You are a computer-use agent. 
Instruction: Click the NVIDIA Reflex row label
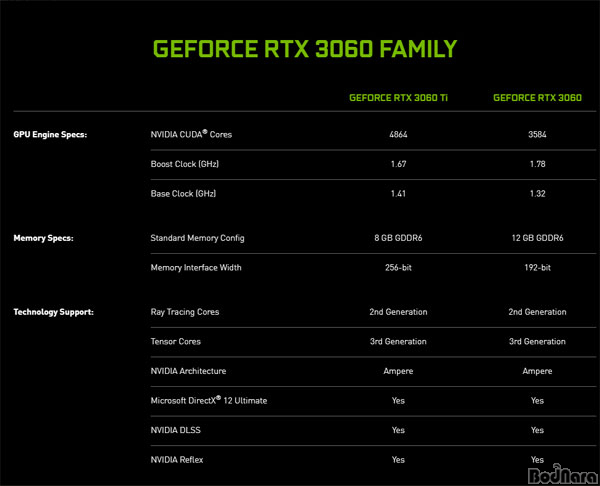pyautogui.click(x=177, y=460)
